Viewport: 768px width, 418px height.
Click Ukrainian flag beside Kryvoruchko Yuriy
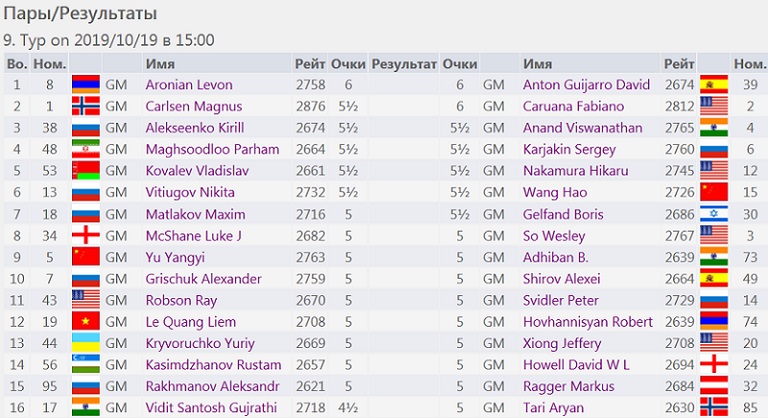85,343
